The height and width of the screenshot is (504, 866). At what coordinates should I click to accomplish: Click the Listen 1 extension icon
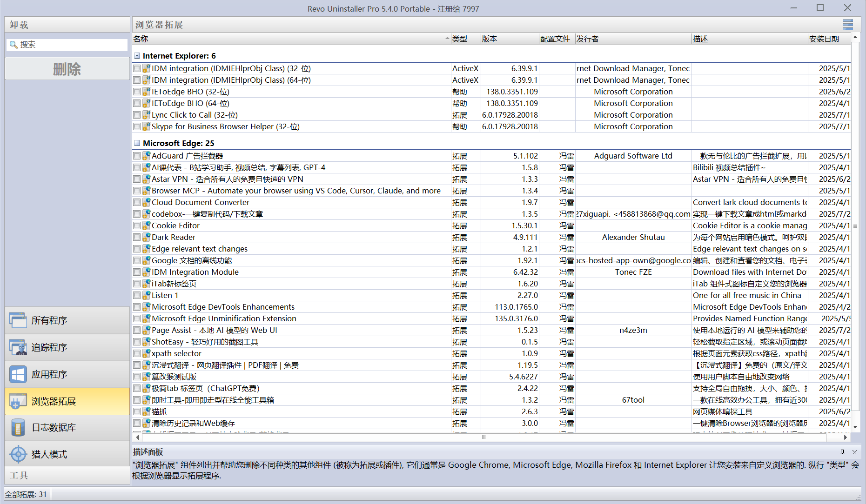point(146,295)
